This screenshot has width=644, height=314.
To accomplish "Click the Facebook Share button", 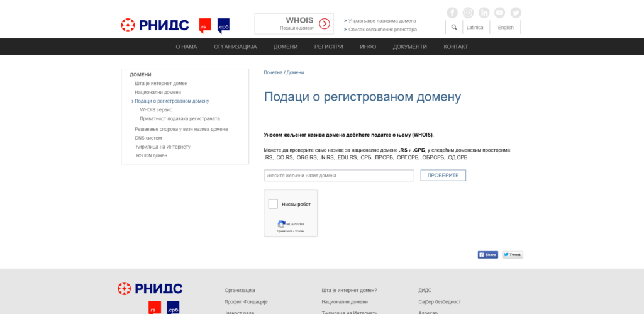I will (488, 255).
